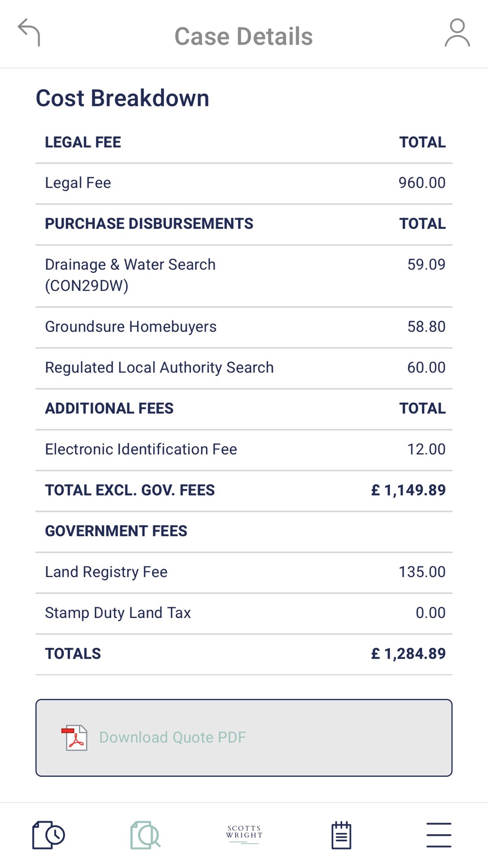
Task: Tap Land Registry Fee row
Action: 244,573
